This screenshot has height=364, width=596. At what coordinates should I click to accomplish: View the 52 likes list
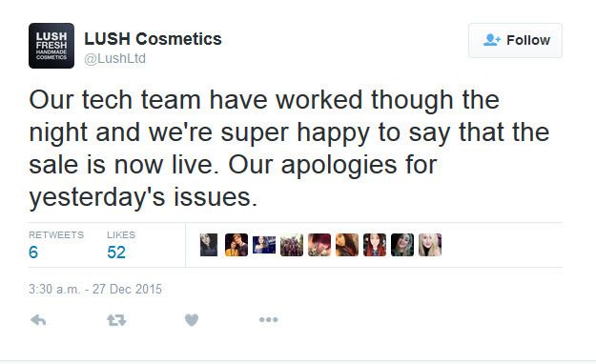tap(121, 245)
